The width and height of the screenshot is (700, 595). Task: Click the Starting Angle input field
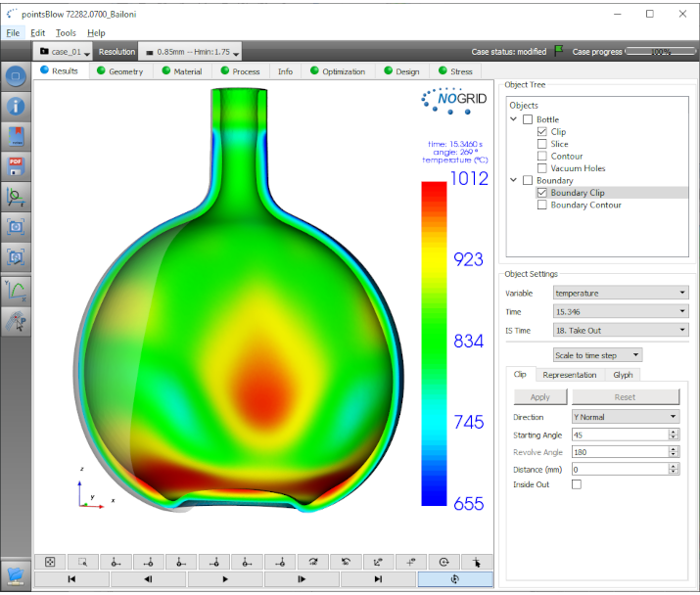(621, 435)
